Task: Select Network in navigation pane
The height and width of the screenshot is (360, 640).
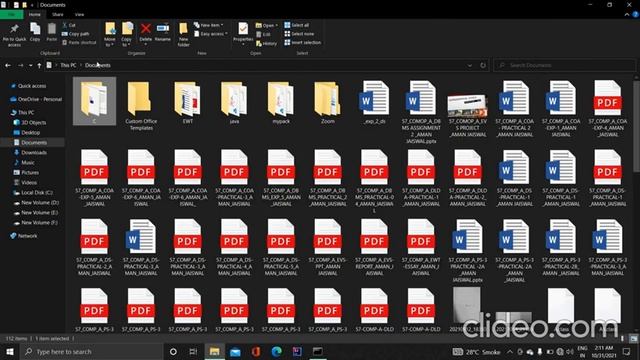Action: (27, 236)
